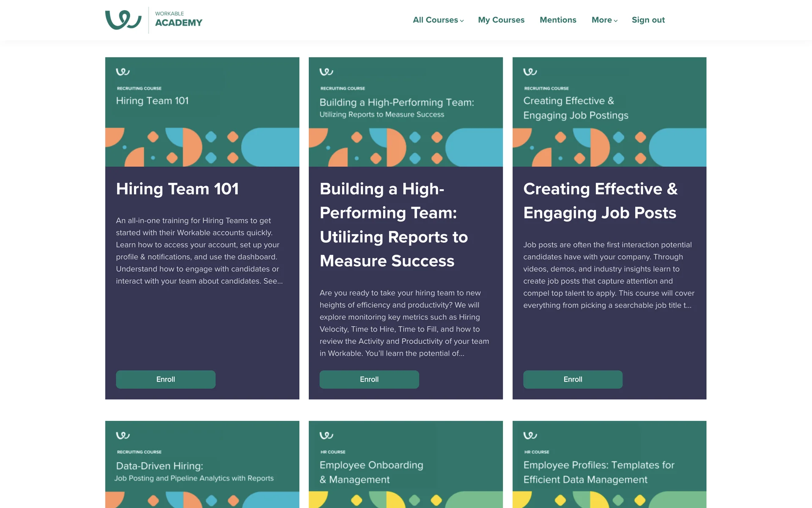Enroll in Hiring Team 101

(x=165, y=379)
